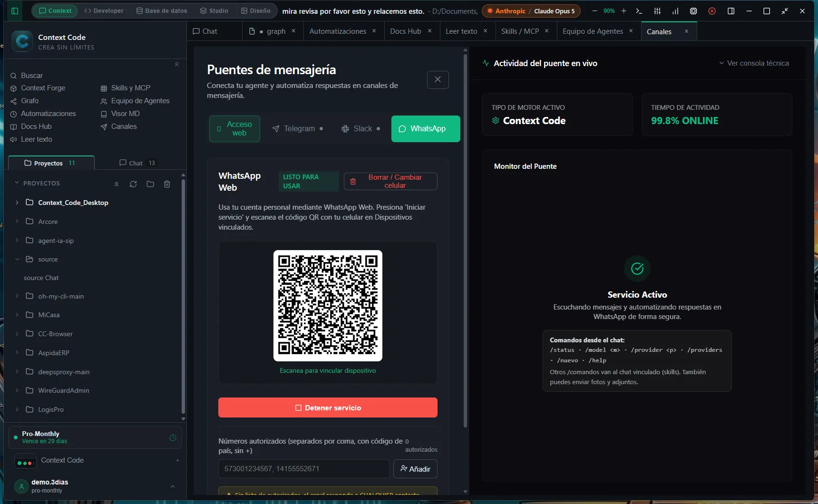Close the Puentes de mensajería panel
The height and width of the screenshot is (504, 818).
(438, 79)
